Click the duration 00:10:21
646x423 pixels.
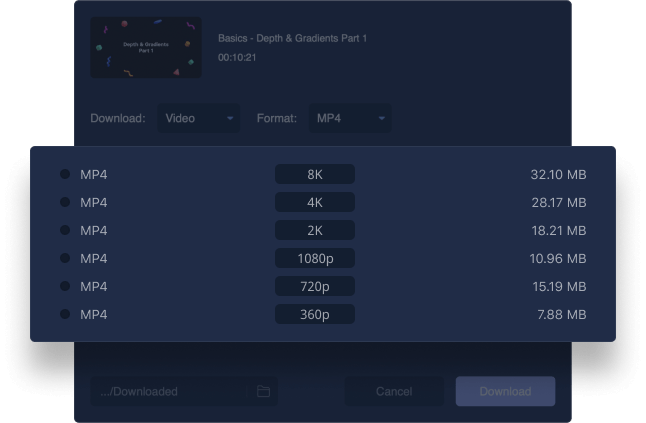click(x=237, y=57)
